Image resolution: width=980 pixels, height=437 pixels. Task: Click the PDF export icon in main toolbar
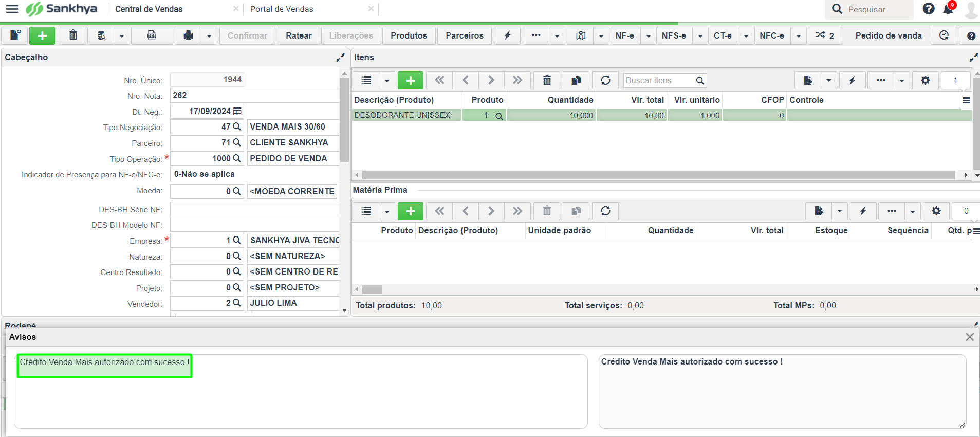tap(152, 35)
